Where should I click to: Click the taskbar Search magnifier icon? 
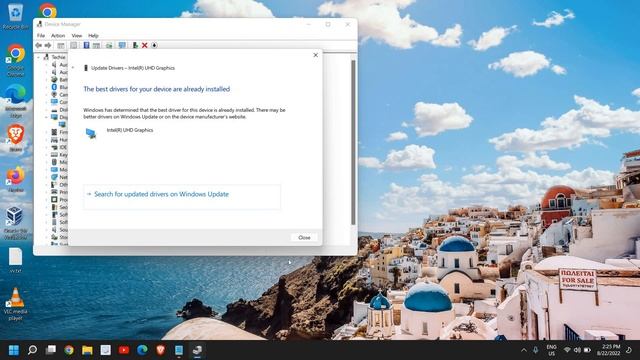click(x=32, y=350)
